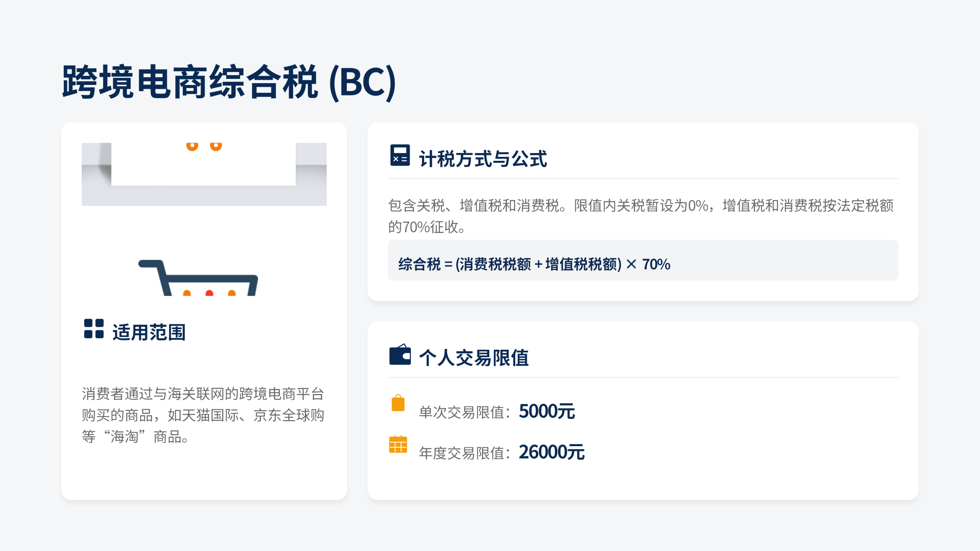The width and height of the screenshot is (980, 551).
Task: Click the slide title 跨境电商综合税 (BC)
Action: pyautogui.click(x=229, y=82)
